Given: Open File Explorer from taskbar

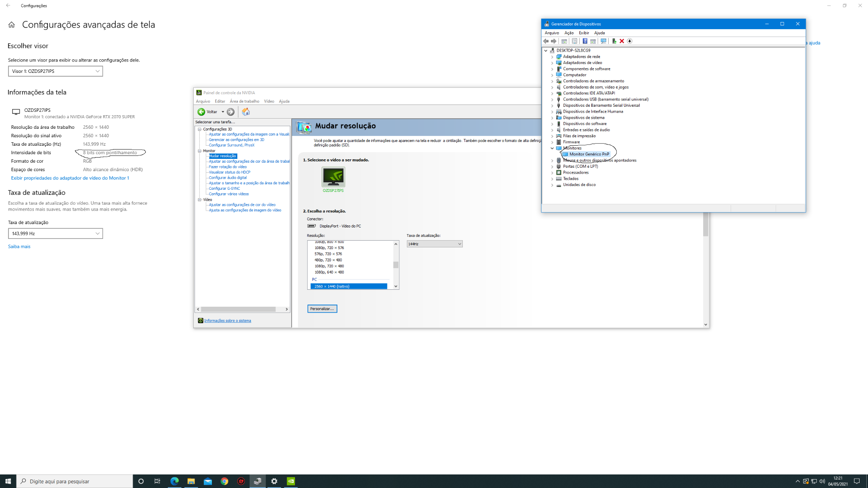Looking at the screenshot, I should (x=191, y=481).
